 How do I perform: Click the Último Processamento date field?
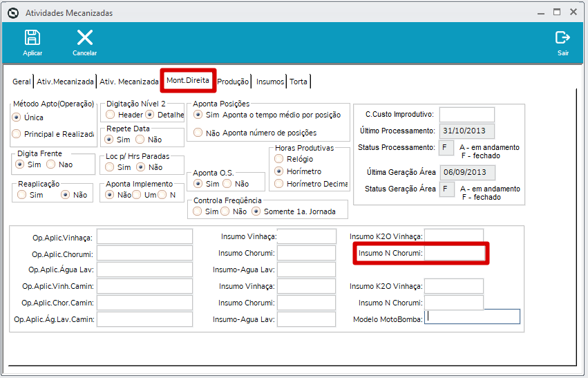(x=467, y=131)
